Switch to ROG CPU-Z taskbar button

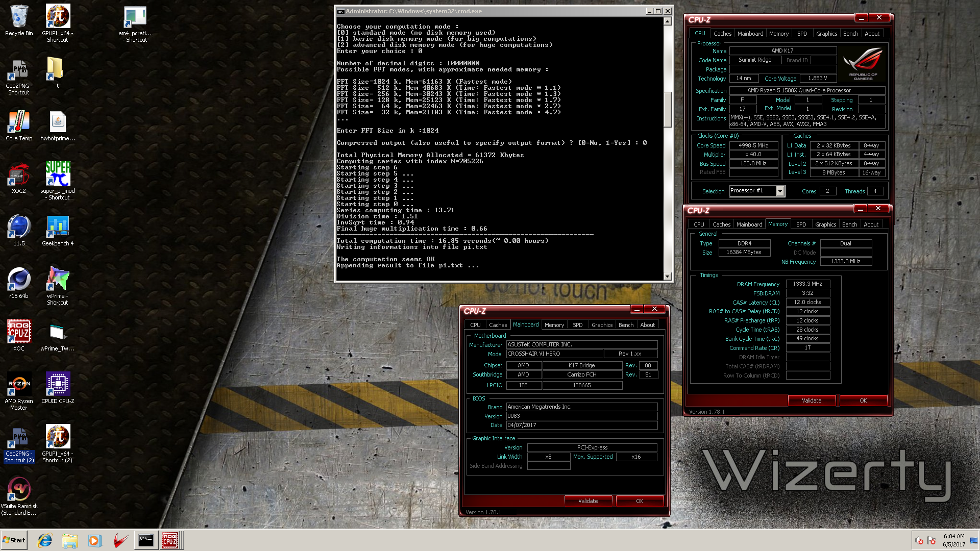pos(170,540)
